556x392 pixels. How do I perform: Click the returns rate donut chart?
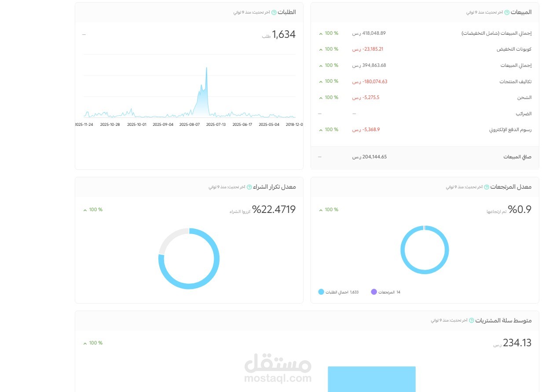424,249
